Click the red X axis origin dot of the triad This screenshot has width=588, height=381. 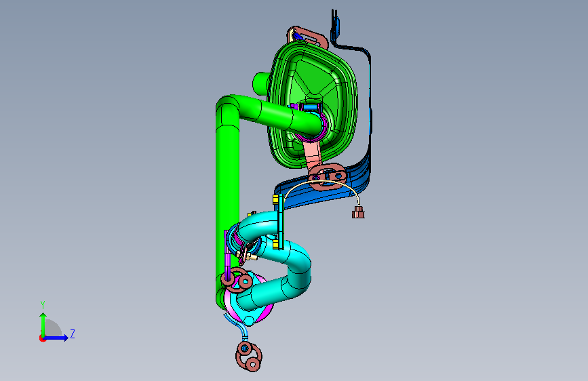pos(42,338)
